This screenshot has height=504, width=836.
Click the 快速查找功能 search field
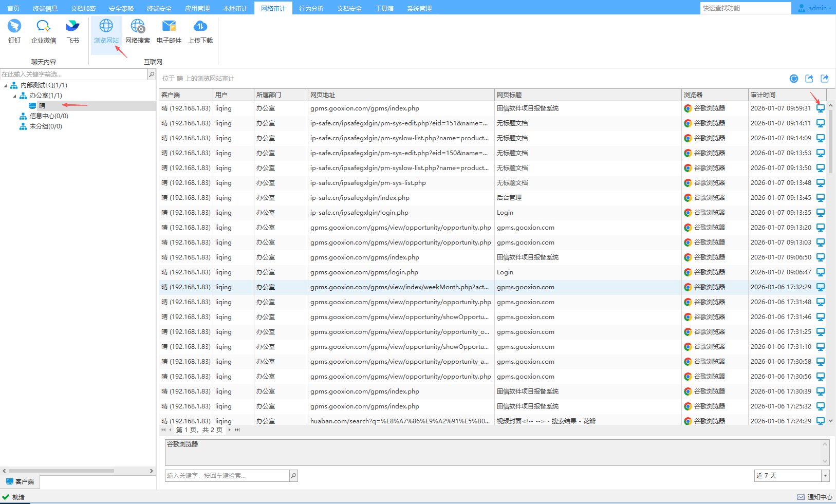pyautogui.click(x=745, y=8)
